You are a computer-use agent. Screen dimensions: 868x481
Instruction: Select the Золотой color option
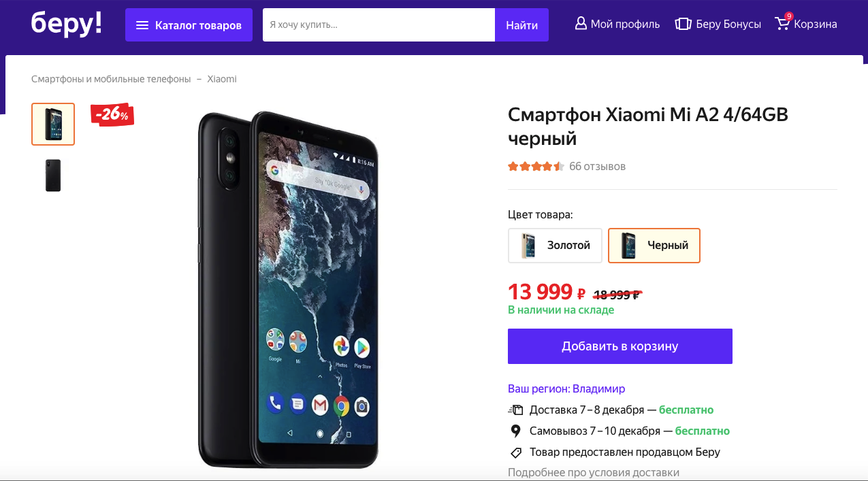point(555,246)
